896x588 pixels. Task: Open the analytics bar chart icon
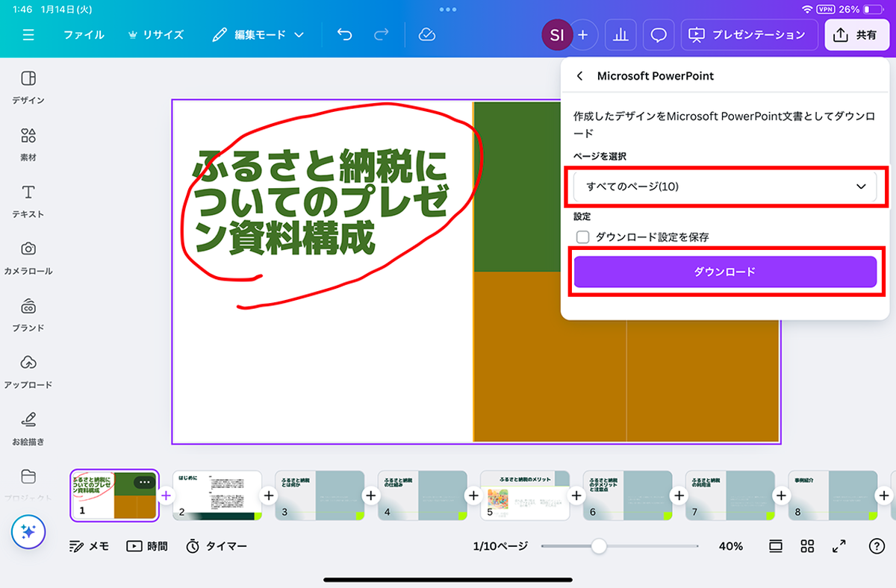pos(620,35)
